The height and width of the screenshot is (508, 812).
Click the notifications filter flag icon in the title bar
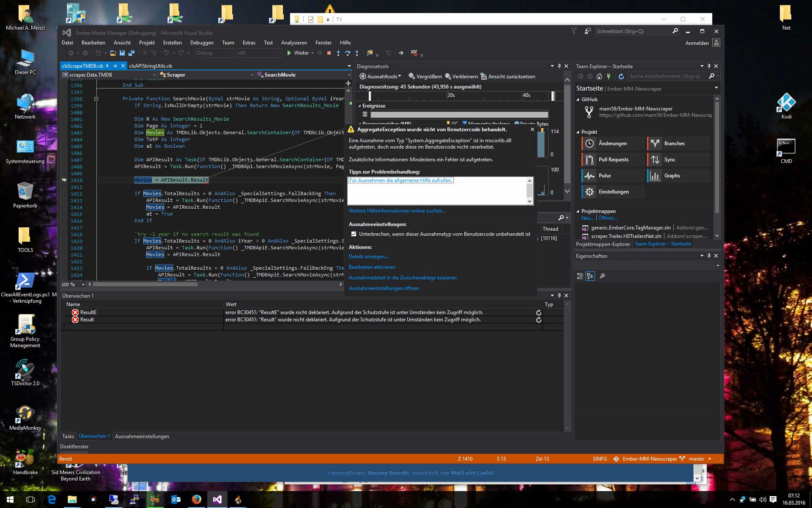574,31
